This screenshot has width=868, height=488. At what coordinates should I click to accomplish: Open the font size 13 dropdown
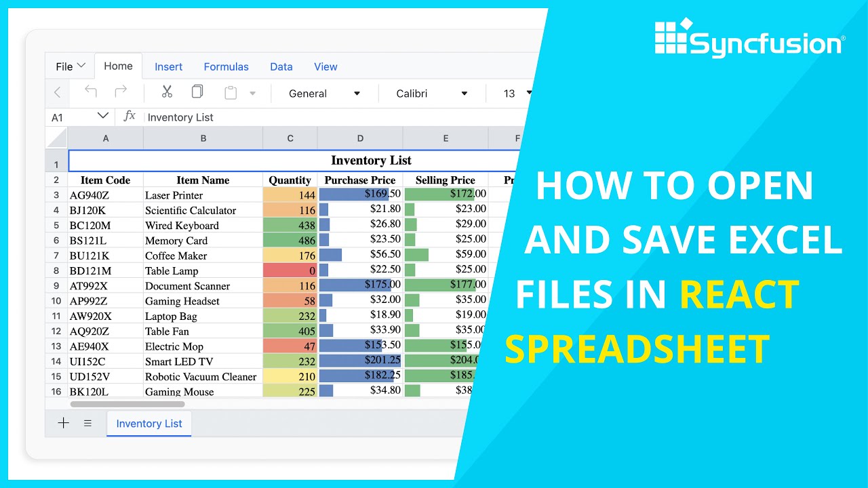(x=517, y=94)
